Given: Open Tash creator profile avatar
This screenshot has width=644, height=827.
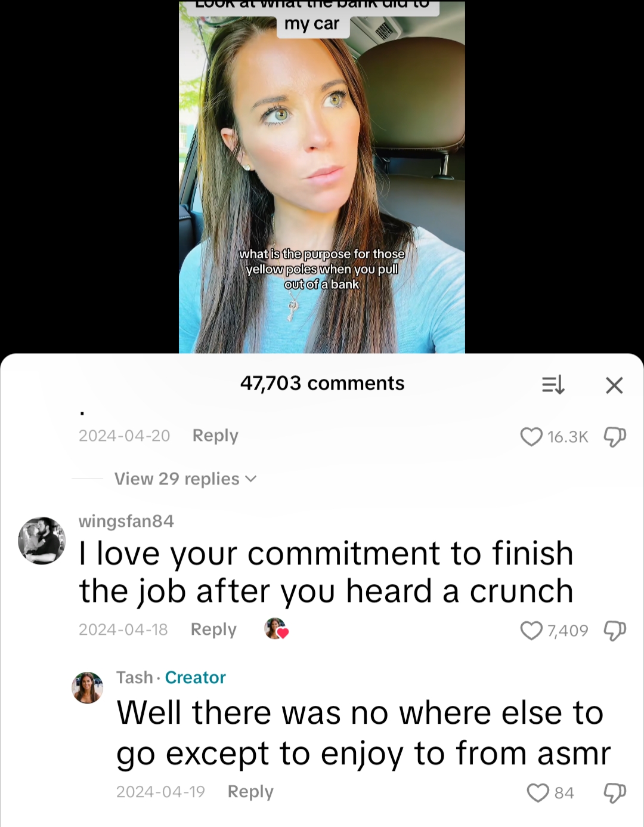Looking at the screenshot, I should [x=88, y=687].
